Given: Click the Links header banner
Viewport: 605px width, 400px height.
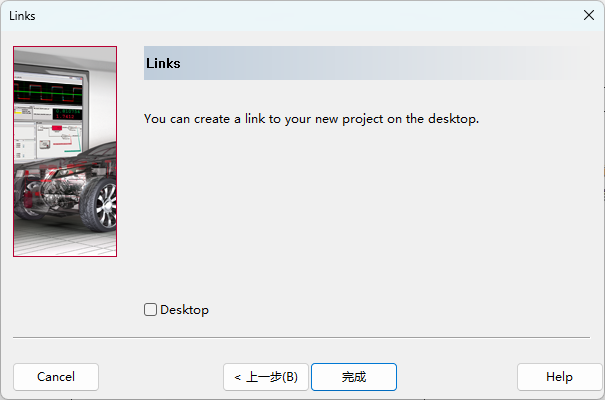Looking at the screenshot, I should [360, 63].
